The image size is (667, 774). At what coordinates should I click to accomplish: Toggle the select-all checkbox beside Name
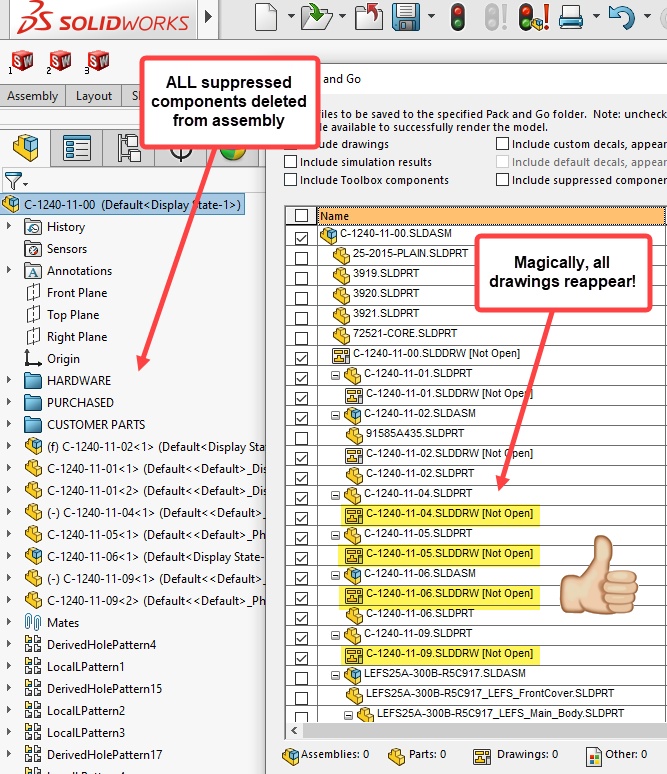[301, 216]
